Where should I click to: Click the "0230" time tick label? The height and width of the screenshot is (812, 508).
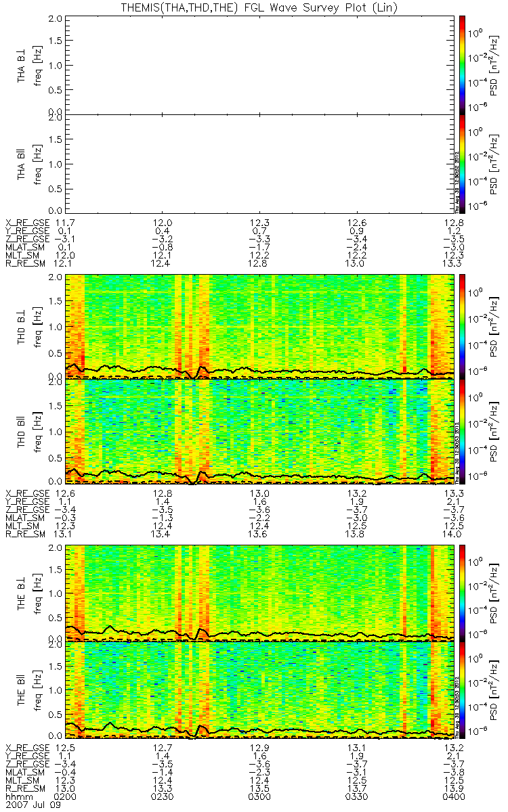(x=163, y=798)
